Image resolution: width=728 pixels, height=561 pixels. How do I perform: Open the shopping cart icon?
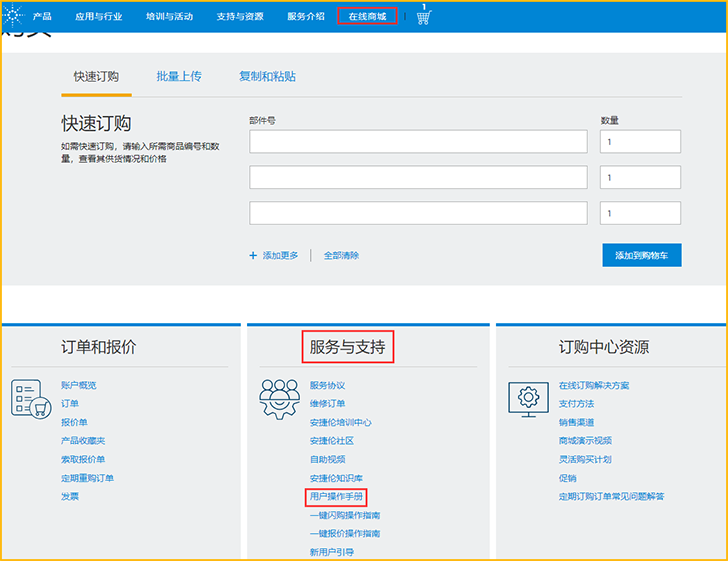coord(423,17)
